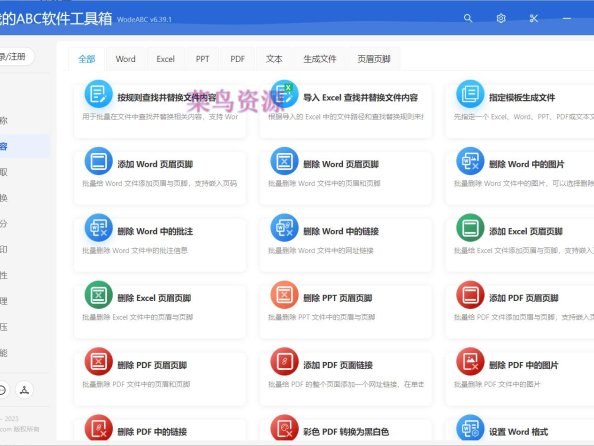Click the sidebar share-nodes icon at bottom
The image size is (594, 446).
pyautogui.click(x=24, y=390)
